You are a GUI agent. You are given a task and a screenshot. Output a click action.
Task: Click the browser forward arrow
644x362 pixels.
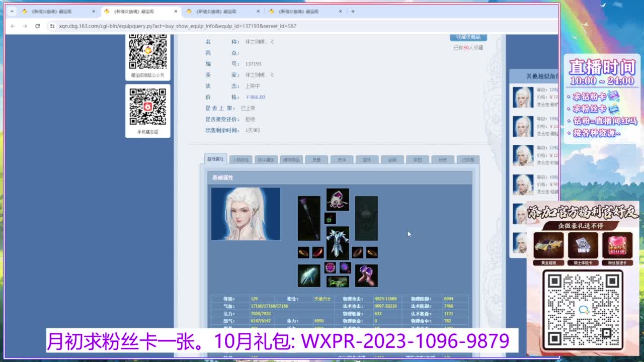[25, 26]
